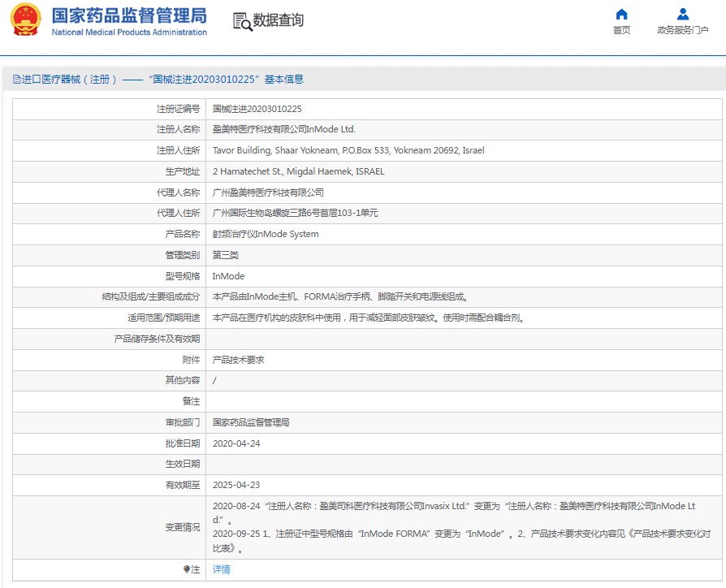Screen dimensions: 726x588
Task: Select the 结构及组成/主要组成成分 row label
Action: tap(151, 296)
